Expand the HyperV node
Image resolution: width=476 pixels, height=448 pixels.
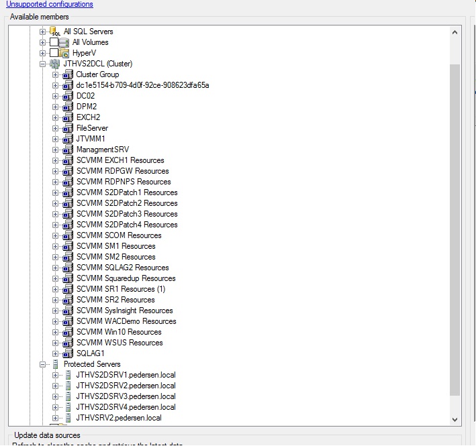42,53
